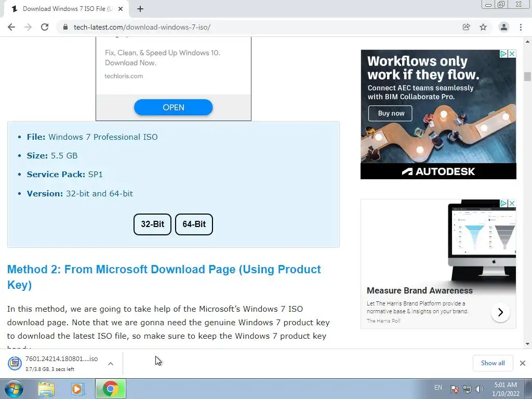The image size is (532, 399).
Task: Click the Action Center flag icon
Action: click(x=455, y=389)
